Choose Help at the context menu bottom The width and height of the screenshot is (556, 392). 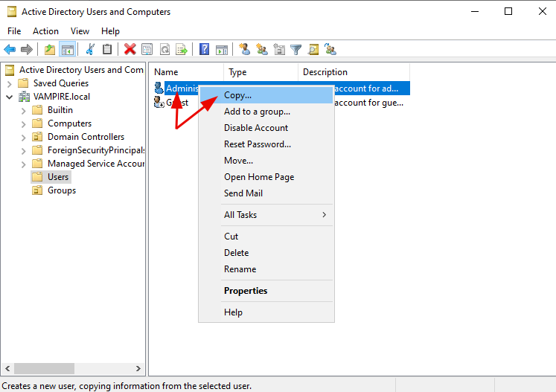click(266, 312)
